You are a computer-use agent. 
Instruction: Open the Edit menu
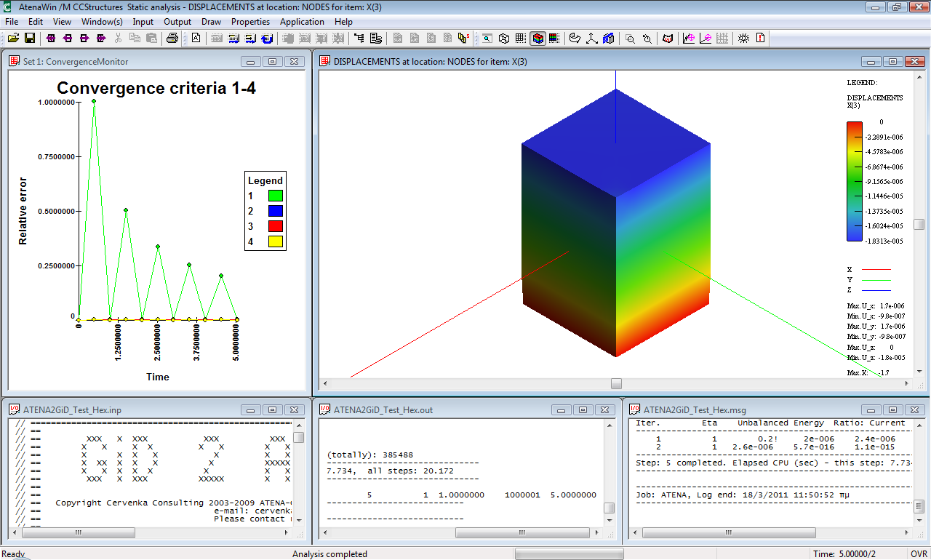click(x=36, y=22)
